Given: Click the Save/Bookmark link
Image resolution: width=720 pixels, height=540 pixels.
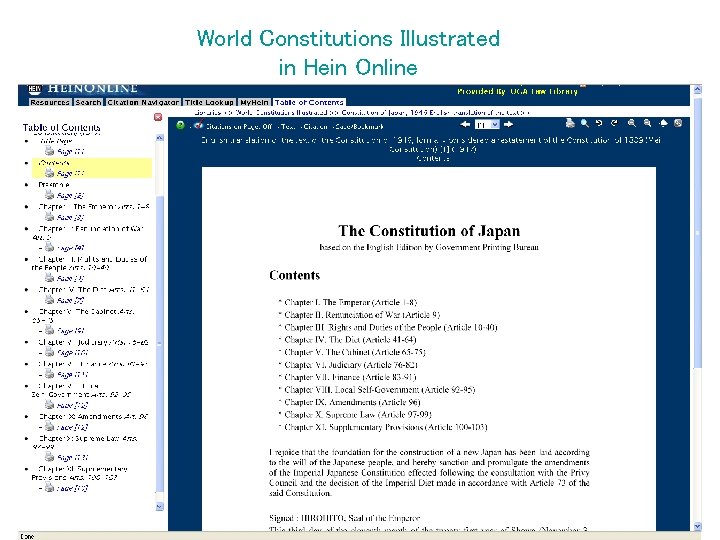Looking at the screenshot, I should pos(359,126).
